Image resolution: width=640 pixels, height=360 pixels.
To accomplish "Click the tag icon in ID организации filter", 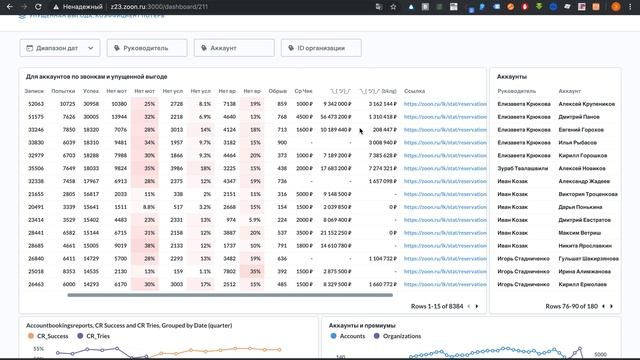I will (x=291, y=48).
